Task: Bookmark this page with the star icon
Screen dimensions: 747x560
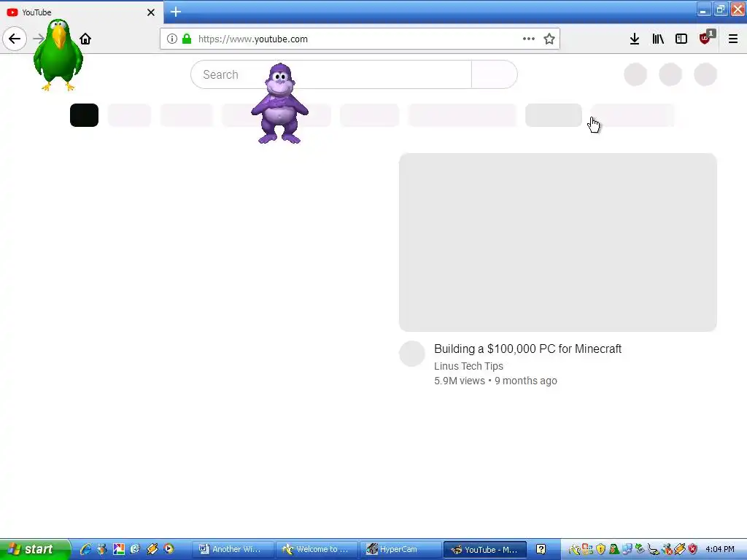Action: 549,39
